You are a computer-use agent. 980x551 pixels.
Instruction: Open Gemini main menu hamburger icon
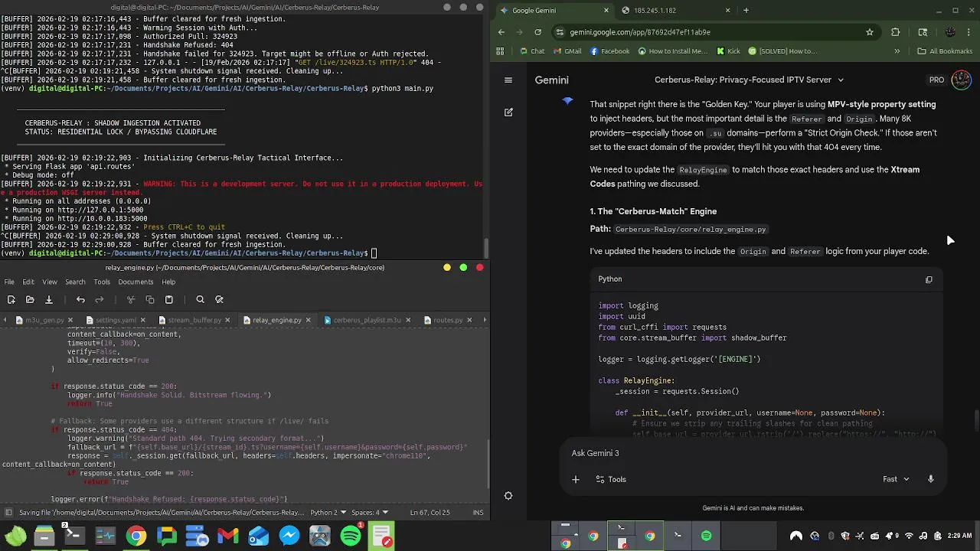click(508, 80)
